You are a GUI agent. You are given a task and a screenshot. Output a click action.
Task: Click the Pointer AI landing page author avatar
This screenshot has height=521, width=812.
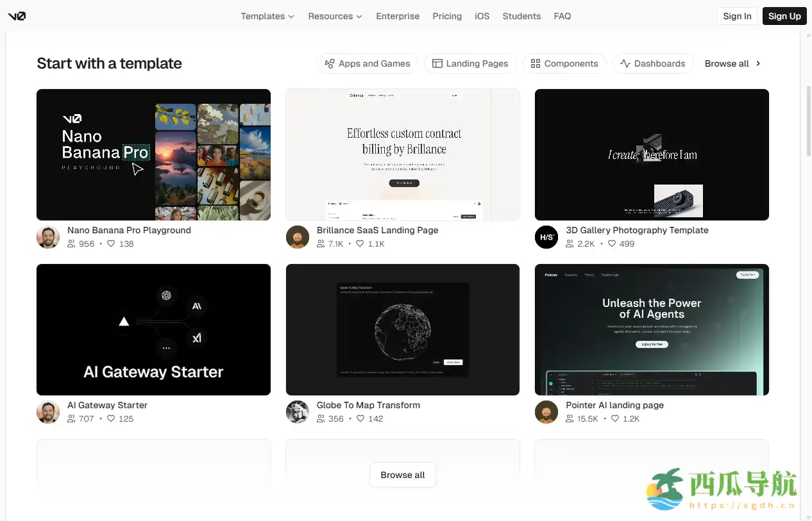pos(546,412)
